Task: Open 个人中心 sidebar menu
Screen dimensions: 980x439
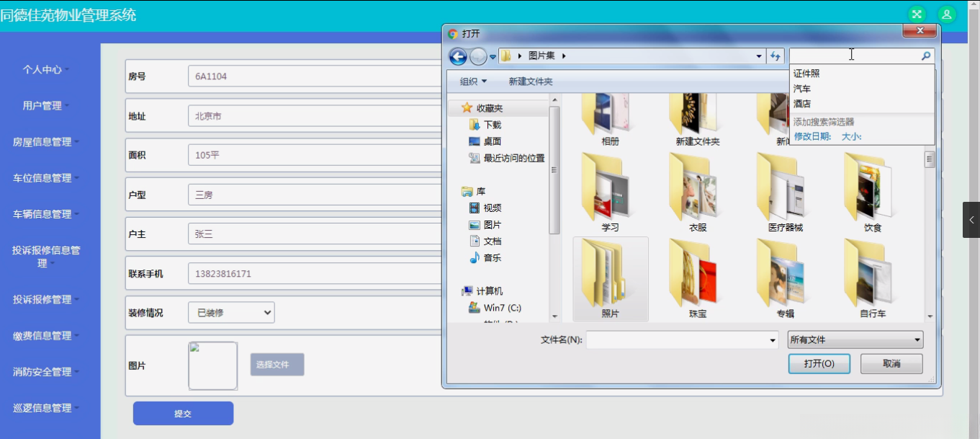Action: click(46, 70)
